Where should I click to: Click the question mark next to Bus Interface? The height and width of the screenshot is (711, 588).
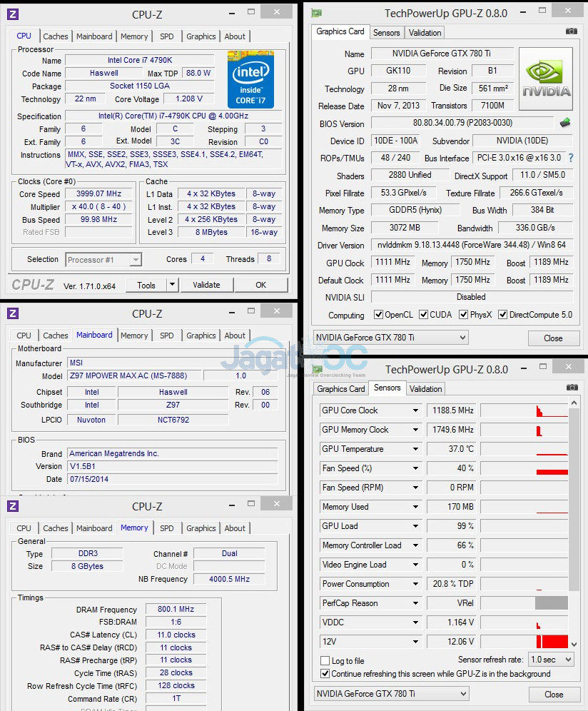pos(570,158)
